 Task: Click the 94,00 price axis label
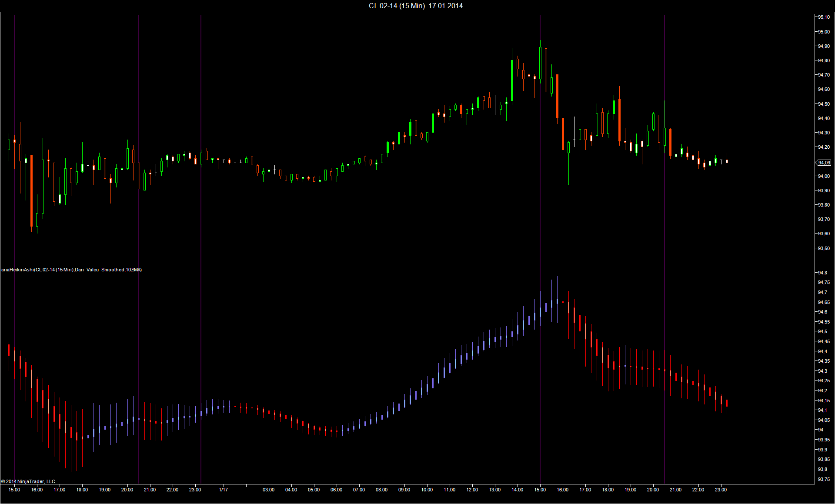(x=824, y=176)
